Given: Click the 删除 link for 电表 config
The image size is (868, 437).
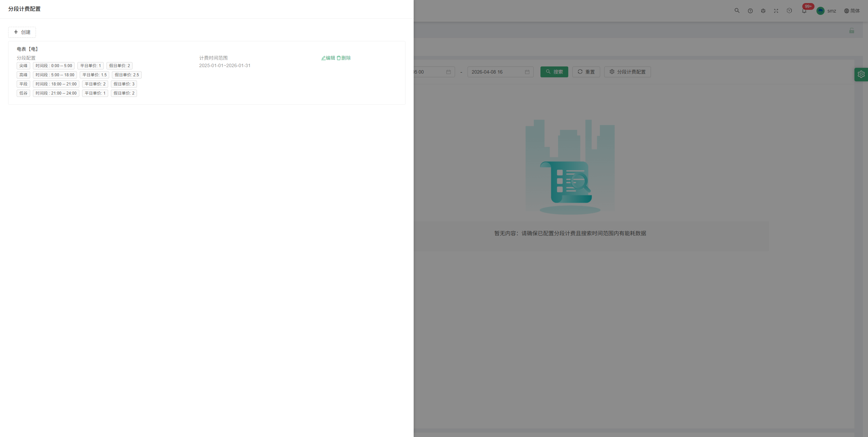Looking at the screenshot, I should pyautogui.click(x=344, y=58).
